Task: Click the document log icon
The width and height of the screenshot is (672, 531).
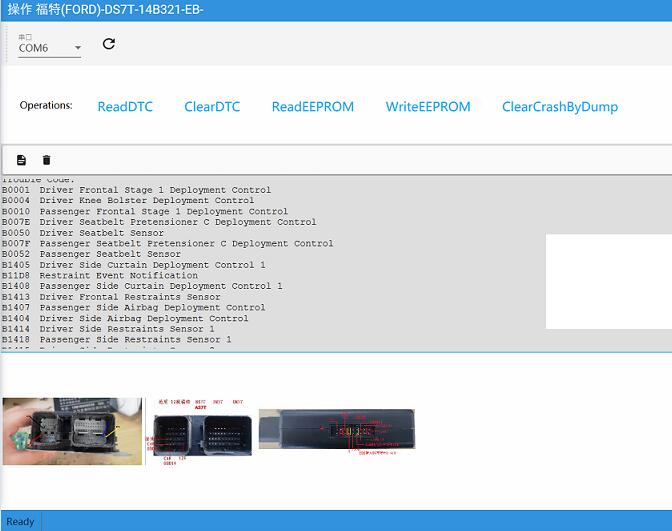Action: 21,160
